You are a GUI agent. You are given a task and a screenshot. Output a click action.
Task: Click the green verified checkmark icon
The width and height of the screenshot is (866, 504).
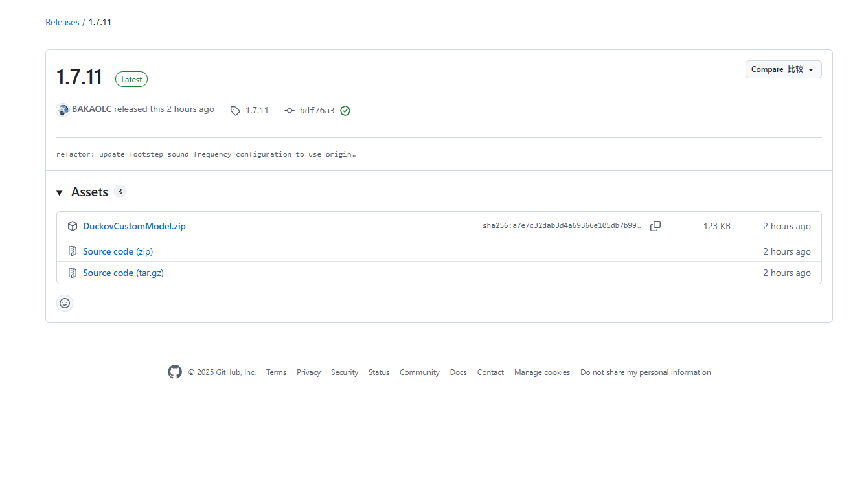pyautogui.click(x=345, y=111)
